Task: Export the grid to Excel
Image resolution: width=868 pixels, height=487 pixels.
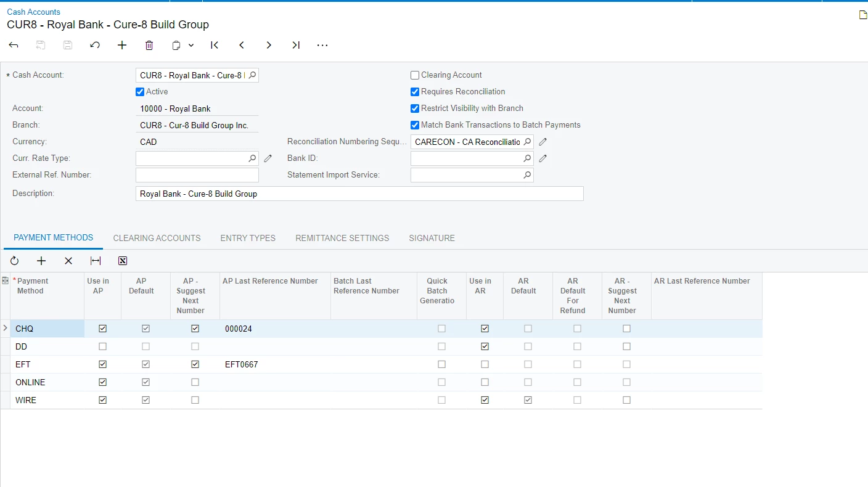Action: [x=123, y=261]
